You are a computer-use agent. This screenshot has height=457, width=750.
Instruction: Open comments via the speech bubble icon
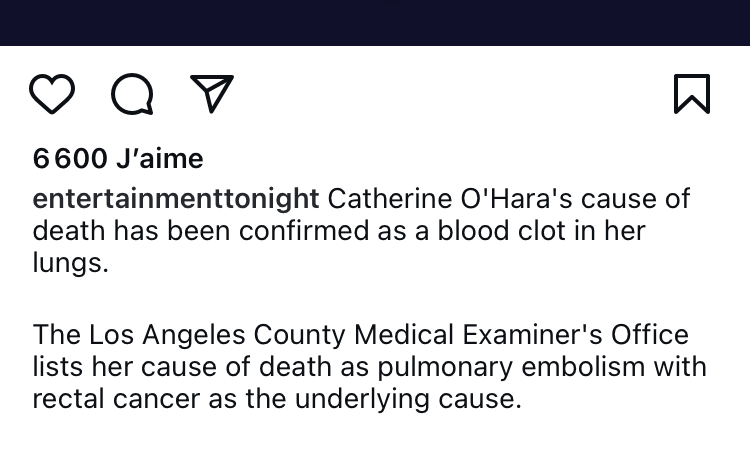click(132, 95)
